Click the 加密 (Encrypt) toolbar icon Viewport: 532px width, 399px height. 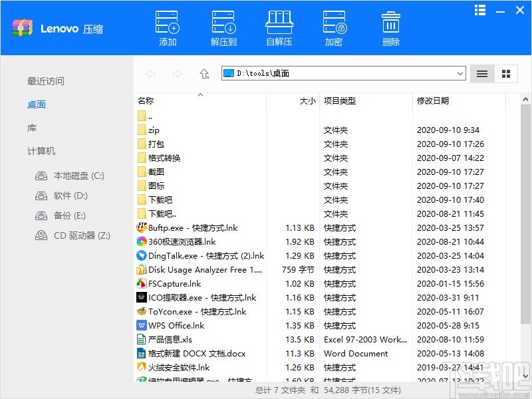point(334,27)
